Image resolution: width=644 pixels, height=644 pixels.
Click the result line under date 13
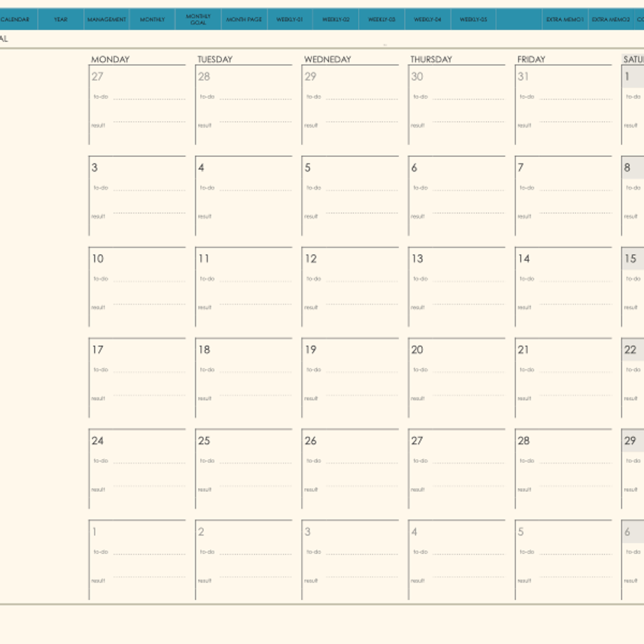468,304
